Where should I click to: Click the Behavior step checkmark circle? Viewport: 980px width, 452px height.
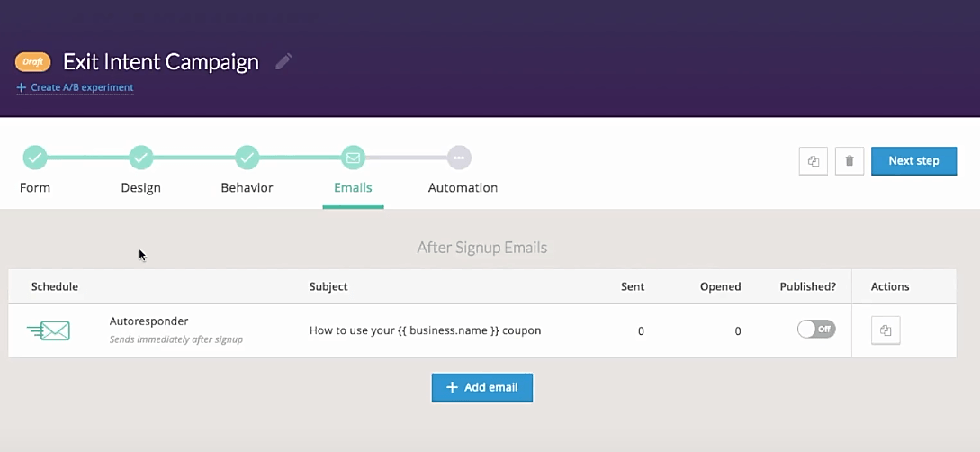[x=247, y=158]
